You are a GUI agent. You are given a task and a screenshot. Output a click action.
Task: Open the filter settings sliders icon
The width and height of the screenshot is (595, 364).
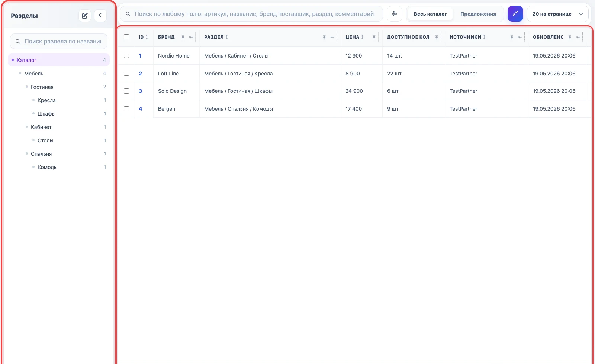(395, 14)
